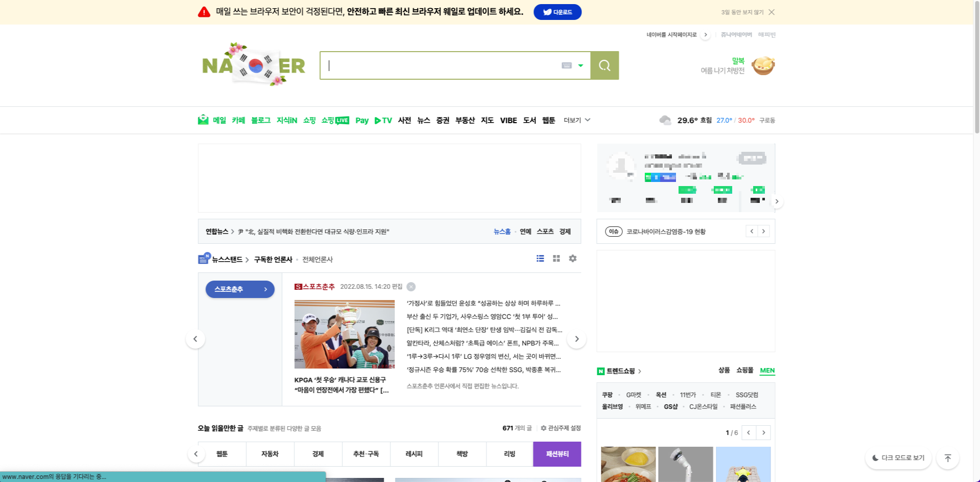
Task: Open 쿠팡 shopping mall link
Action: tap(607, 395)
